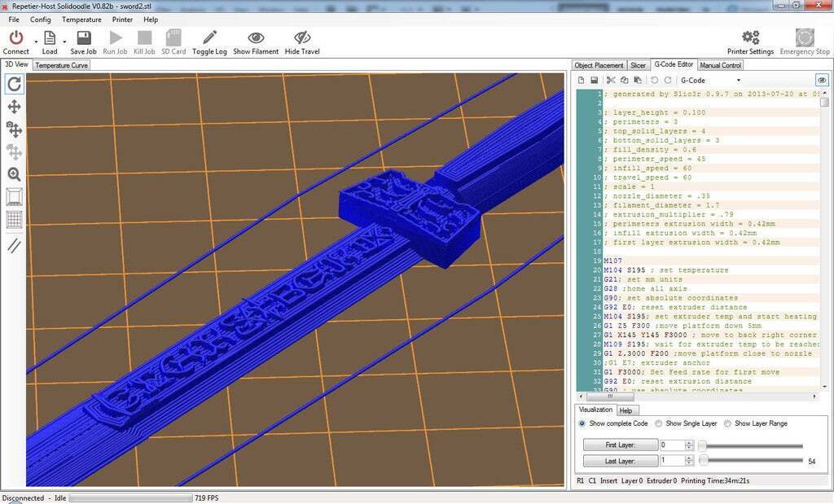Click the editor horizontal scrollbar thumb
834x504 pixels.
[x=609, y=397]
